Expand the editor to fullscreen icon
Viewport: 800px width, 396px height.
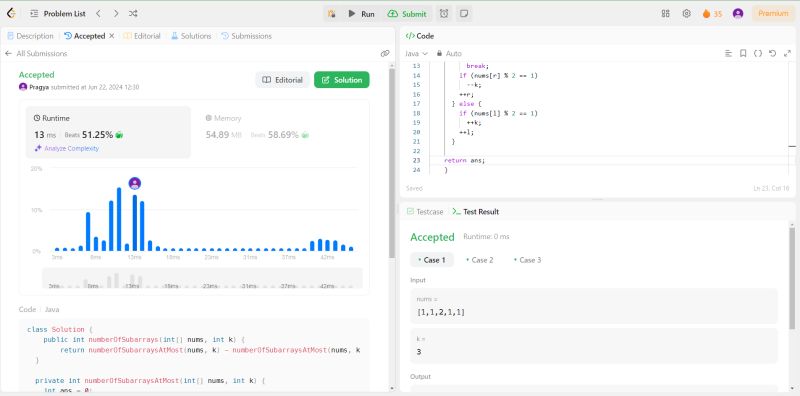point(787,54)
